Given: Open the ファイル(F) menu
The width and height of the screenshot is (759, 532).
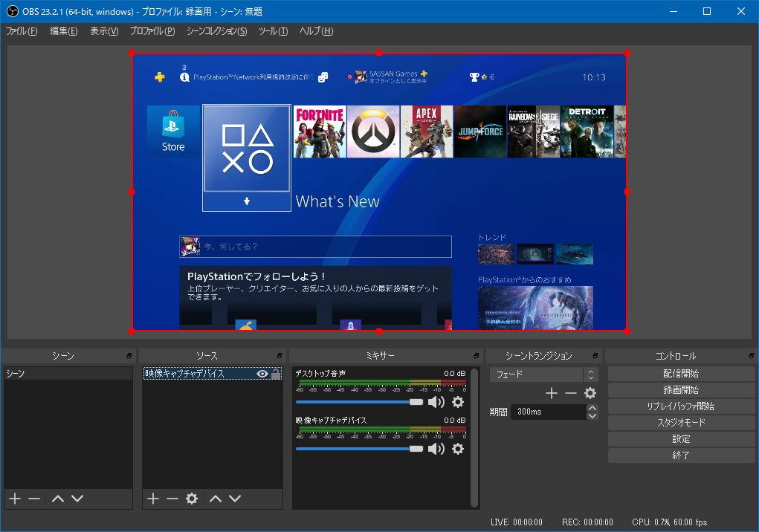Looking at the screenshot, I should point(22,31).
